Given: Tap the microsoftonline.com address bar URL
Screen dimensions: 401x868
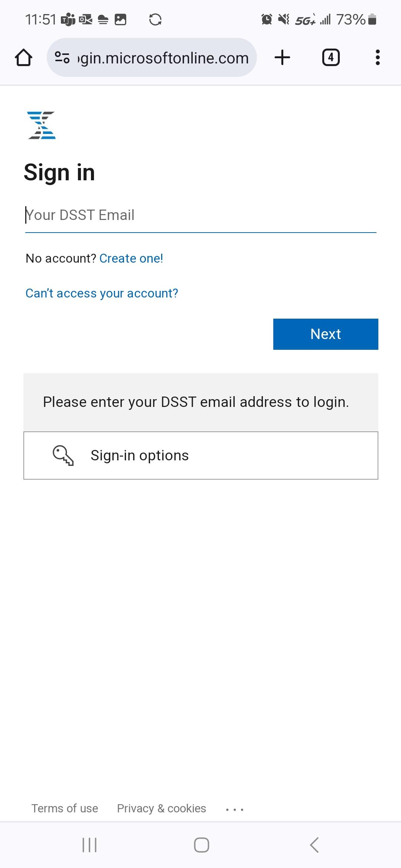Looking at the screenshot, I should (163, 58).
